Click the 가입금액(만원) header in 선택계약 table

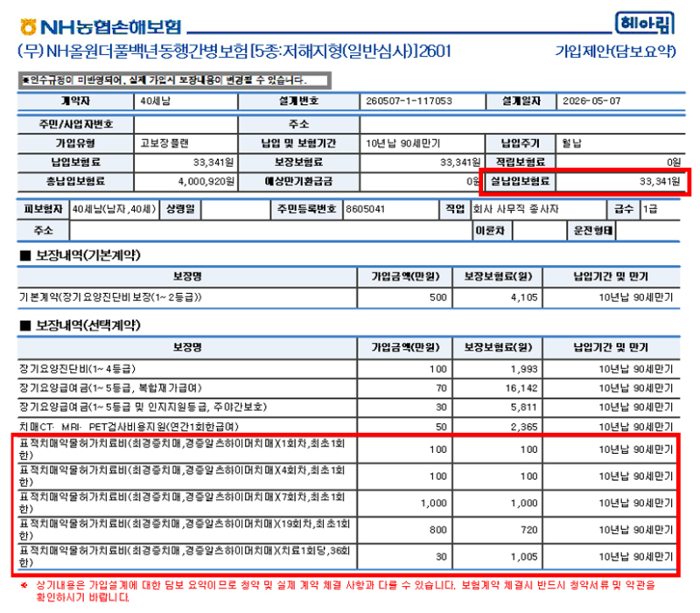(x=405, y=347)
